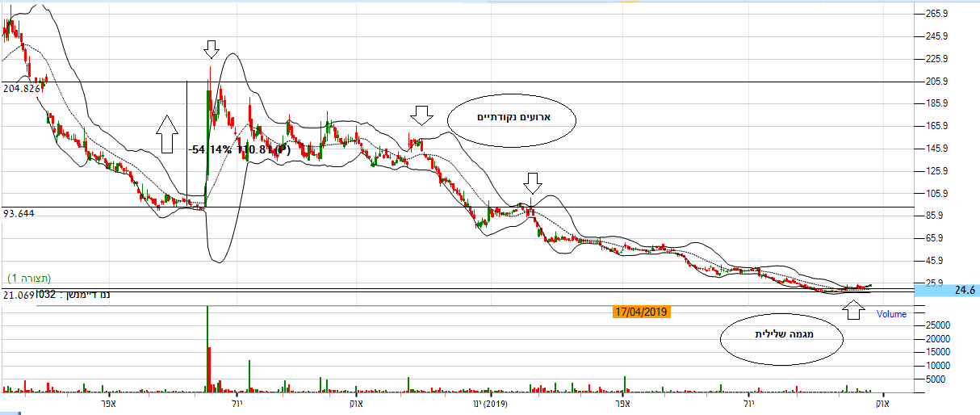Click the 93.644 horizontal line label
Screen dimensions: 980x415
(x=20, y=213)
